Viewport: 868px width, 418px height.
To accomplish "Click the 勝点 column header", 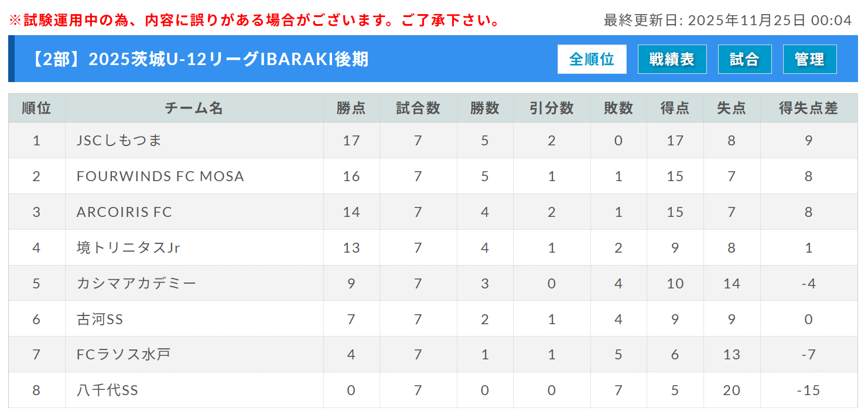I will pos(351,108).
